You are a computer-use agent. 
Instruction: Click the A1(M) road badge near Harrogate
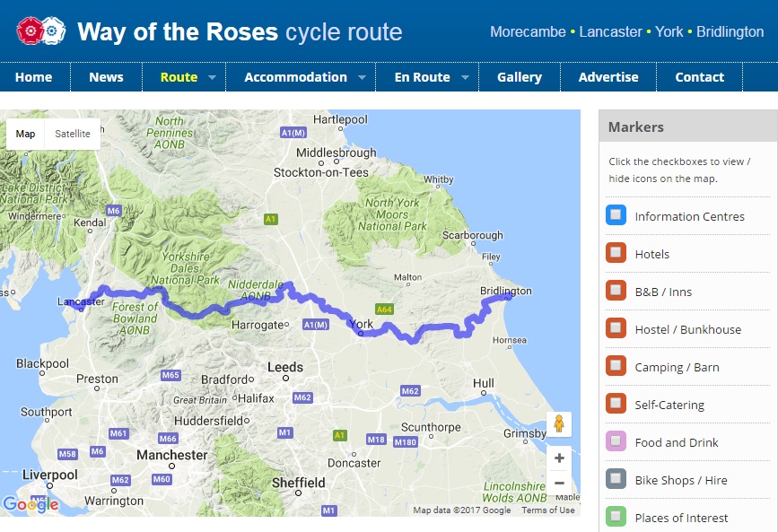316,325
